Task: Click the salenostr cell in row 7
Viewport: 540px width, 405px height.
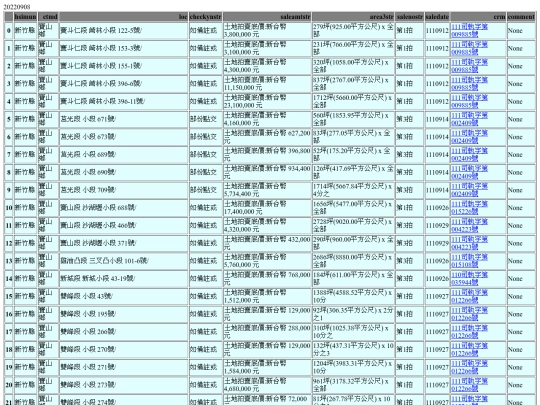Action: point(409,155)
